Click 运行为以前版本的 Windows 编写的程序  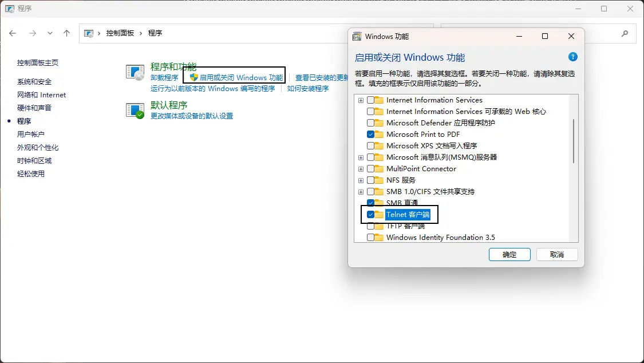click(x=213, y=89)
